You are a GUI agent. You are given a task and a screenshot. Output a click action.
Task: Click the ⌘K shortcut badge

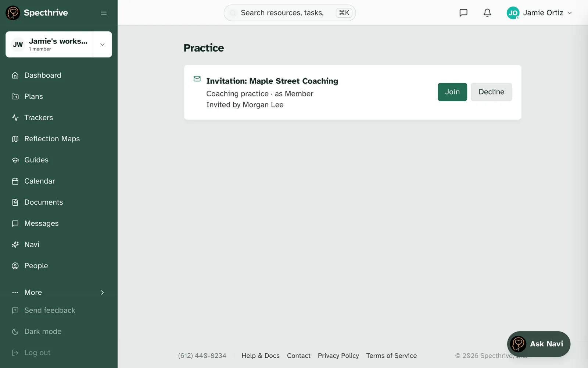pos(344,13)
